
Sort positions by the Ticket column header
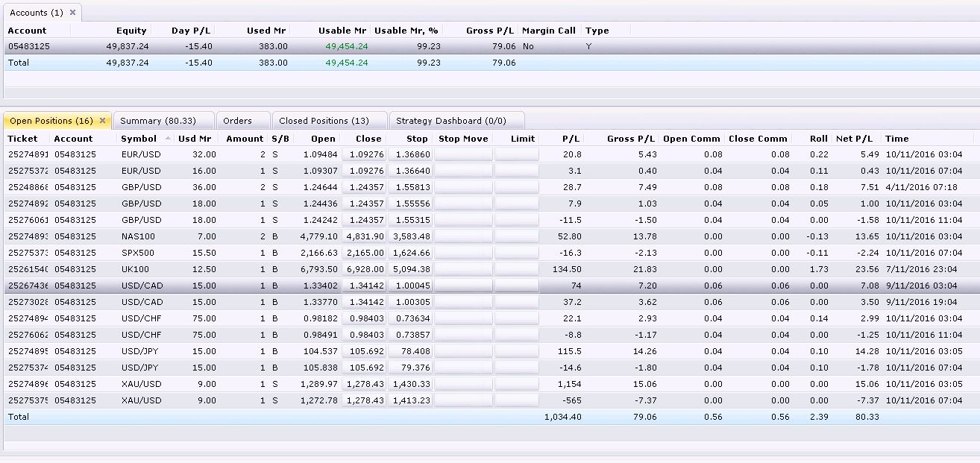pyautogui.click(x=22, y=139)
